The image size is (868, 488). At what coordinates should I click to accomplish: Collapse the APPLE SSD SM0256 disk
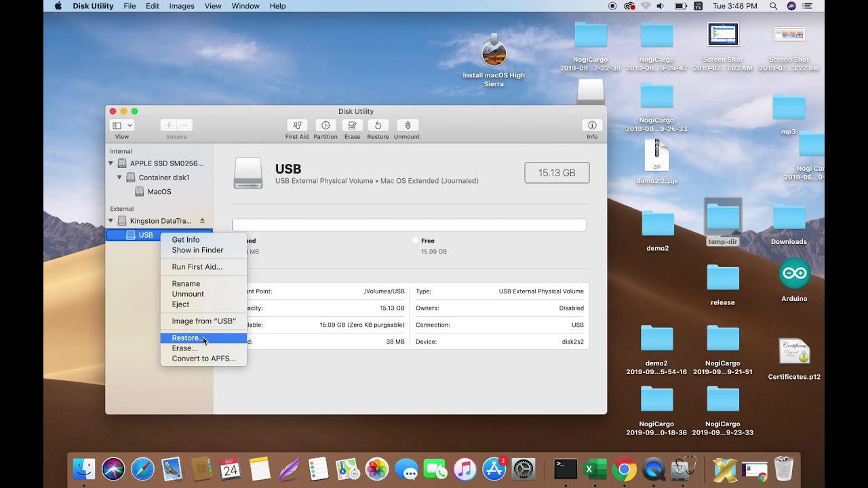point(111,163)
